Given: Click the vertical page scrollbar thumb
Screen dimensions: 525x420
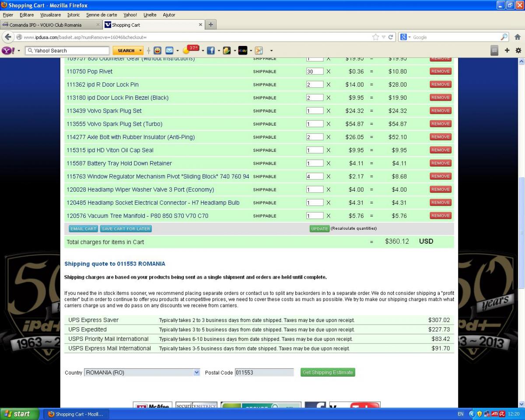Looking at the screenshot, I should click(x=521, y=232).
